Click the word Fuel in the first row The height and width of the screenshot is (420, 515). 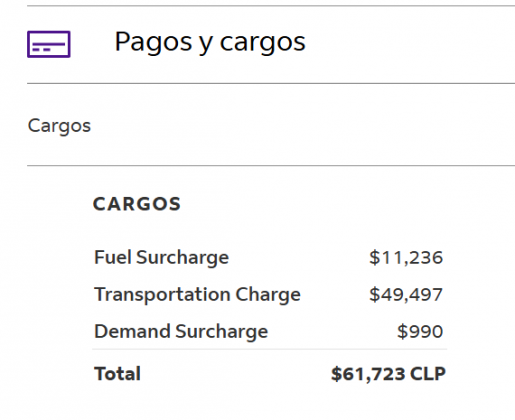point(113,257)
